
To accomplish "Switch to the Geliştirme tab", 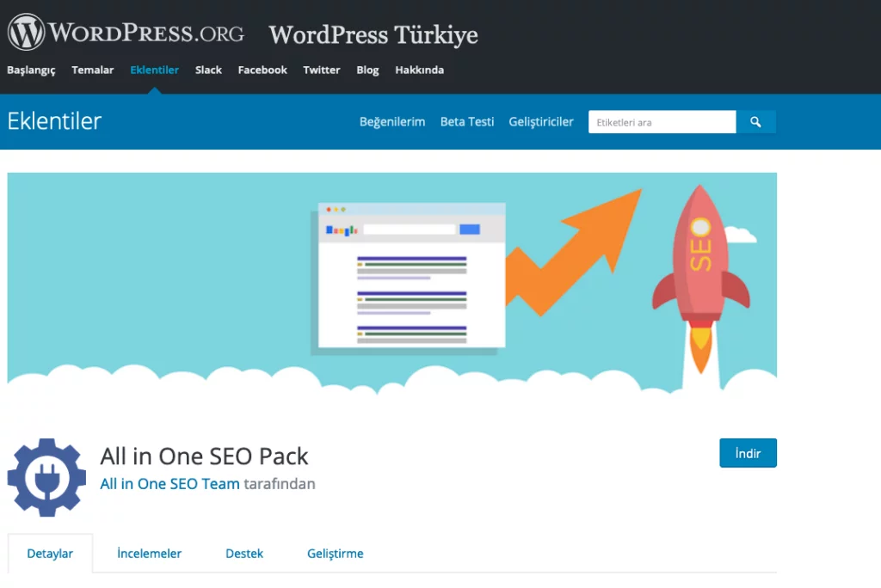I will 335,554.
